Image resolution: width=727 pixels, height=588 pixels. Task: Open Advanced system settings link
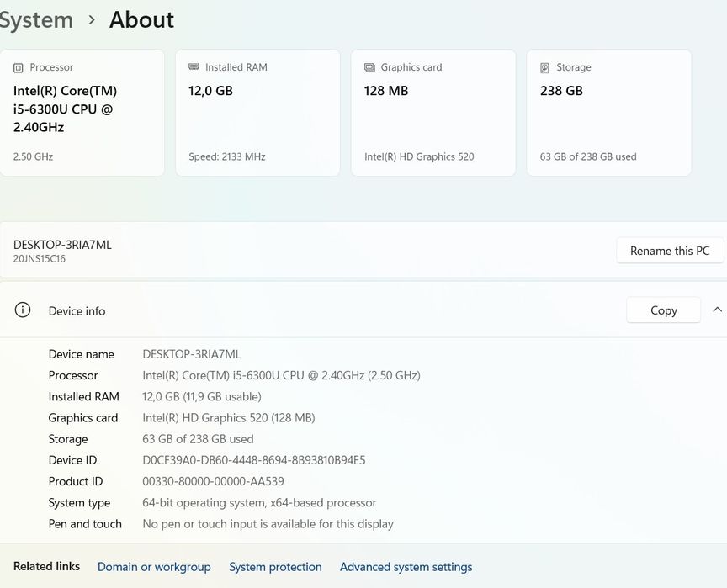click(x=406, y=567)
